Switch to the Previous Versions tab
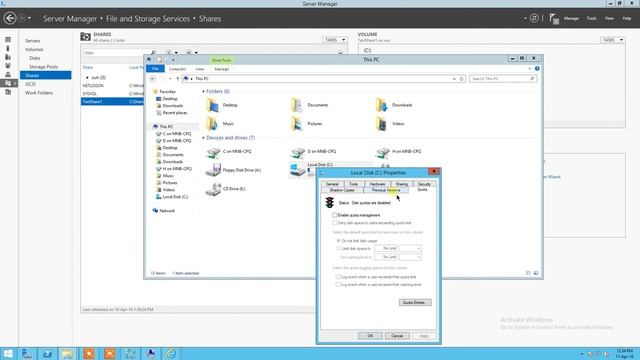The width and height of the screenshot is (640, 360). click(386, 190)
